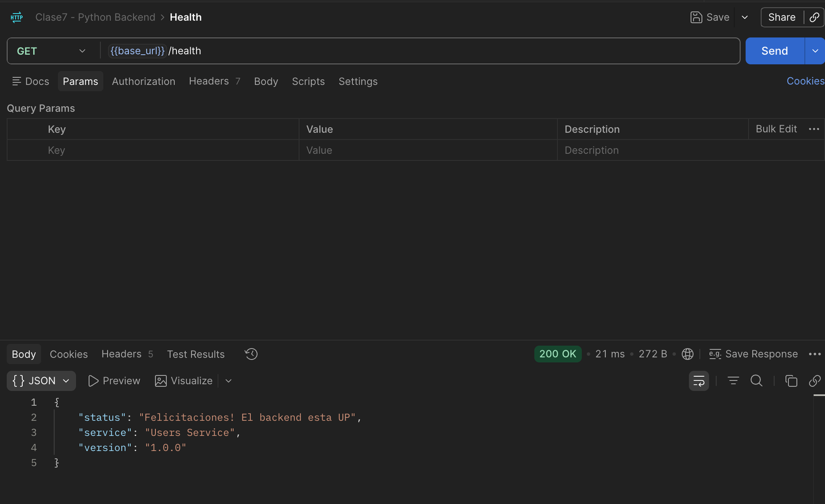Viewport: 825px width, 504px height.
Task: Select the response Body tab
Action: (x=24, y=354)
